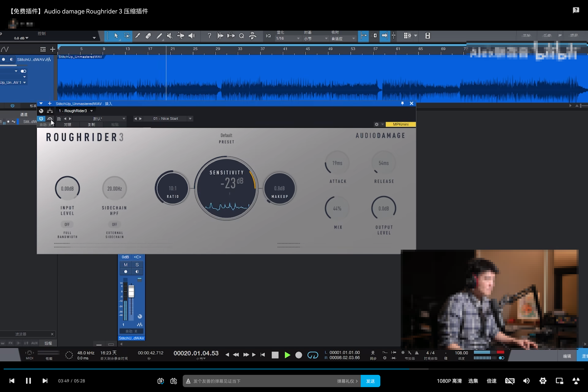The image size is (588, 392).
Task: Click the 发送 send button
Action: pos(370,381)
